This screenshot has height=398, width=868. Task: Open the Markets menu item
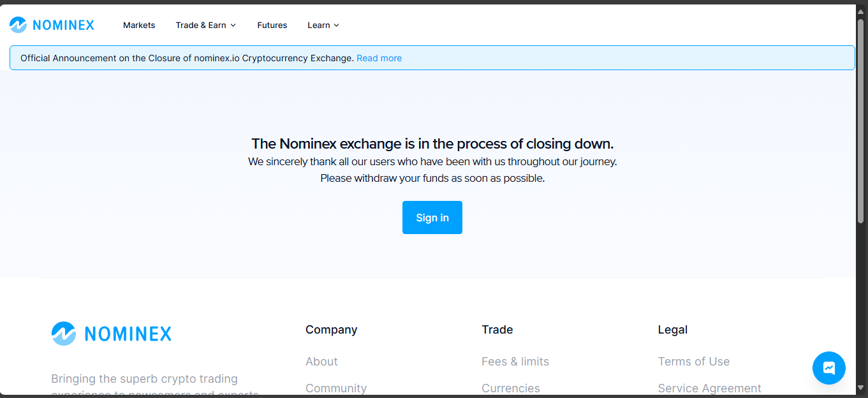point(139,25)
